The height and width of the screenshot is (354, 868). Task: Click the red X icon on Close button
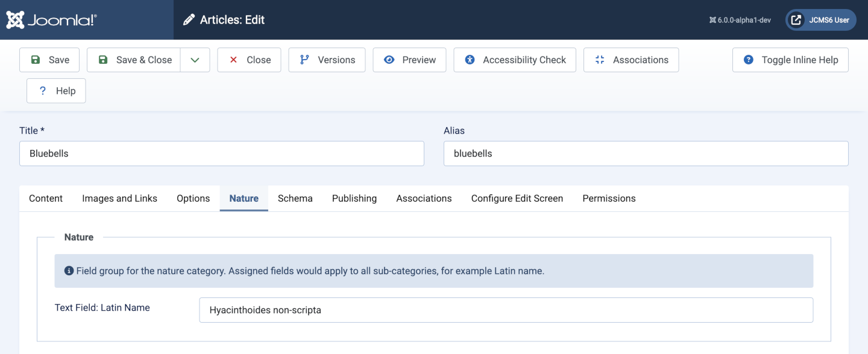pos(234,60)
